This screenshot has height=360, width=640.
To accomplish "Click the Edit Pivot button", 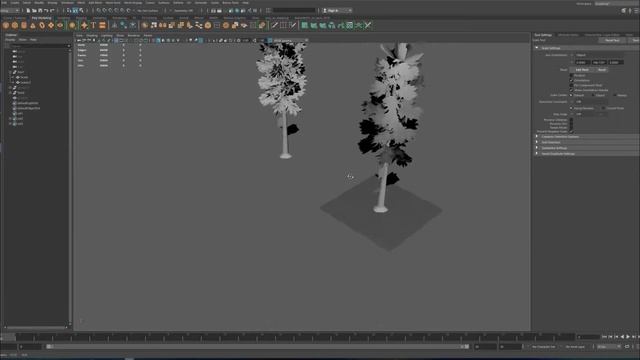I will pos(582,70).
